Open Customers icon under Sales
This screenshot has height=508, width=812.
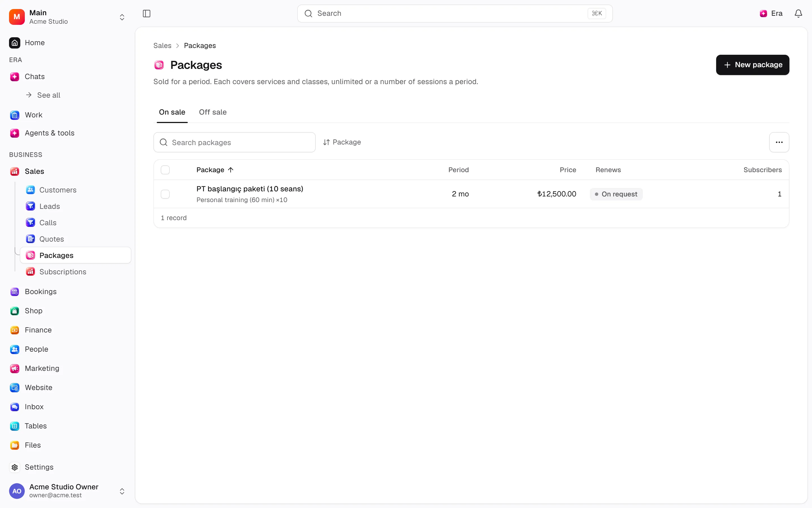(x=30, y=190)
